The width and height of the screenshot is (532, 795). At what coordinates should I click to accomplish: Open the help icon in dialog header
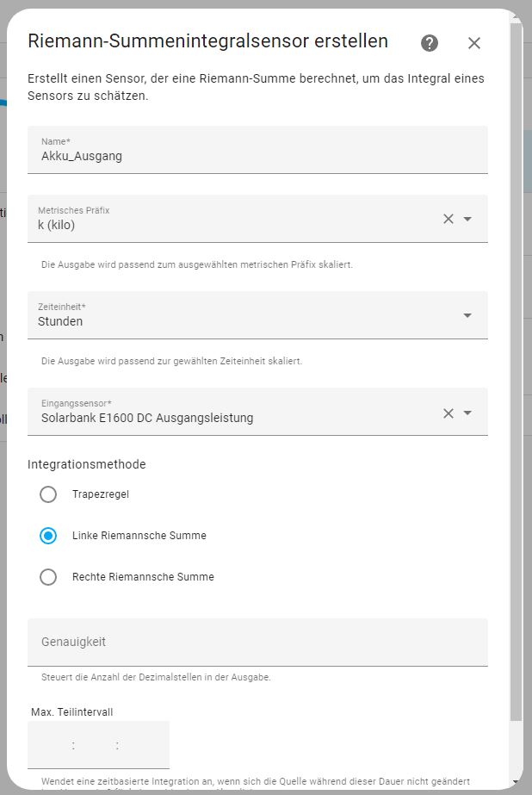click(x=430, y=43)
